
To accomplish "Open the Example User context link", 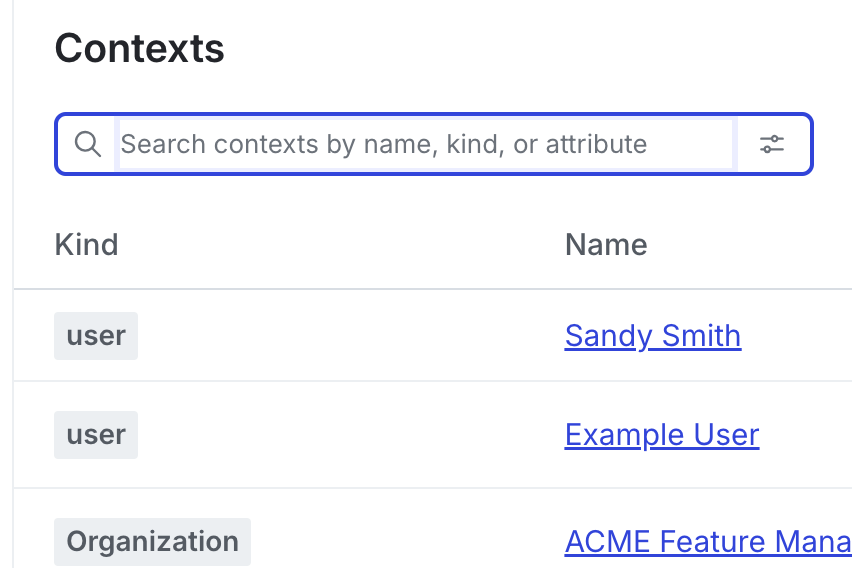I will 662,435.
